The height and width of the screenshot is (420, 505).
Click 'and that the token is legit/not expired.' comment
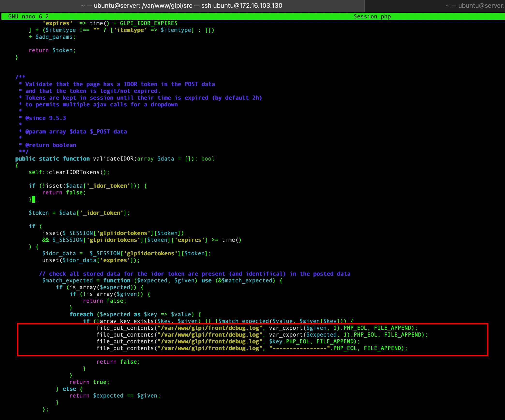93,91
